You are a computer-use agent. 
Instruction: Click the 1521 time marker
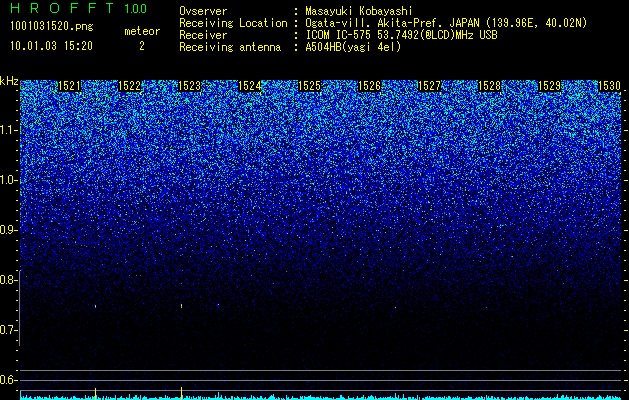pos(69,86)
